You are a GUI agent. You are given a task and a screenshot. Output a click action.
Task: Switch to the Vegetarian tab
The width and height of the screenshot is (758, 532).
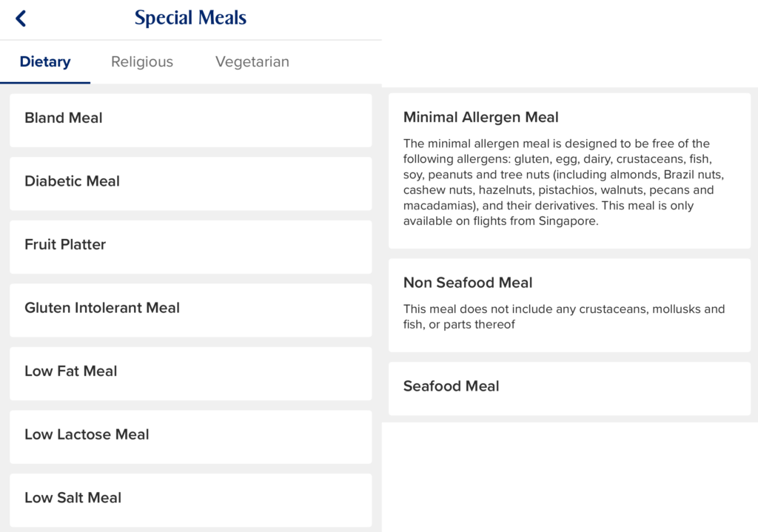tap(252, 62)
